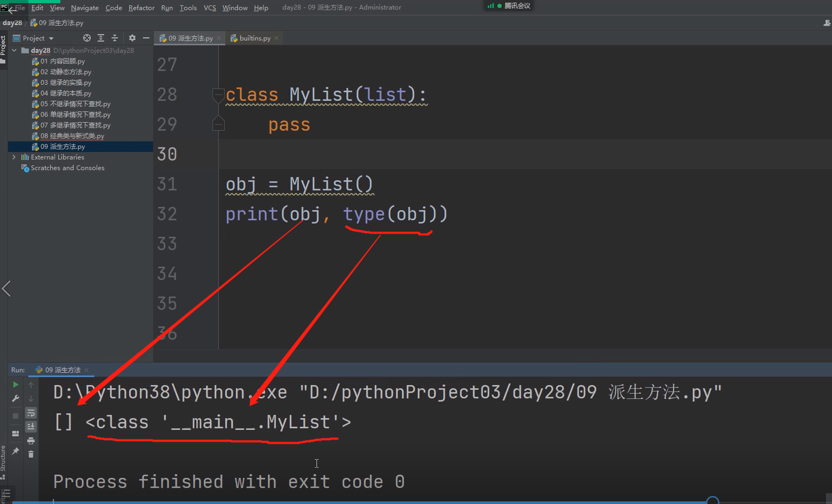
Task: Click line number 32 in gutter
Action: tap(167, 214)
